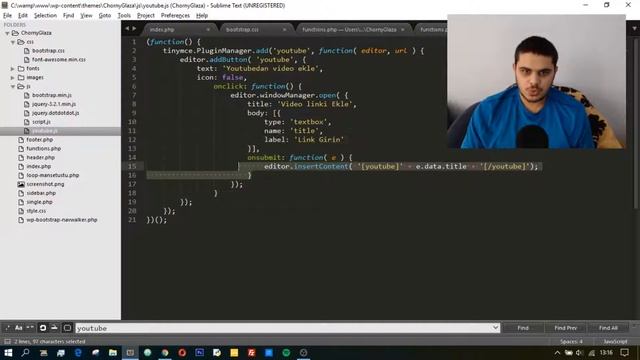Screen dimensions: 640x360
Task: Click the images folder icon
Action: pyautogui.click(x=21, y=78)
